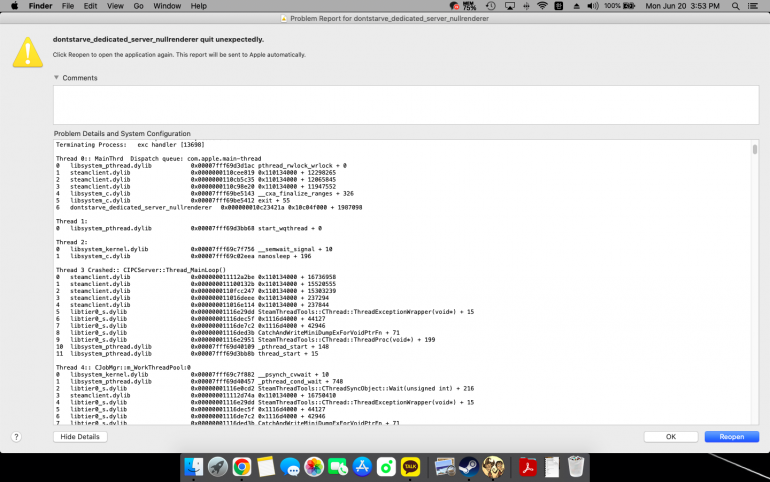
Task: Click the problem details scrollbar thumb
Action: point(755,149)
